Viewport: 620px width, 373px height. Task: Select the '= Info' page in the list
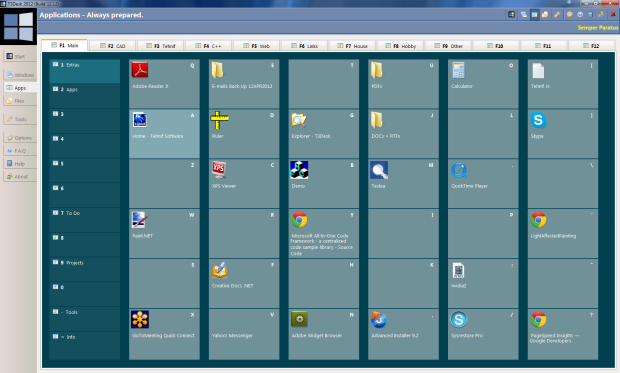[85, 345]
